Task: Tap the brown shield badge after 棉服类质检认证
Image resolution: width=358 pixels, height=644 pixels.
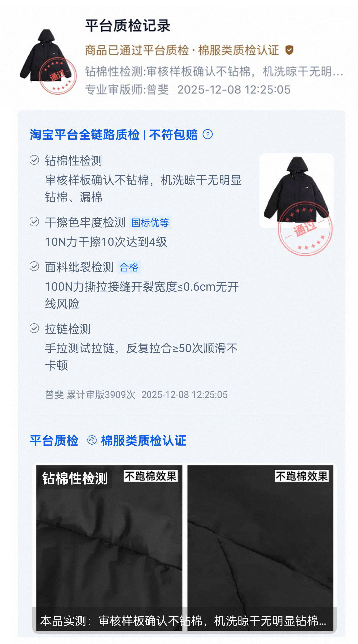Action: (289, 50)
